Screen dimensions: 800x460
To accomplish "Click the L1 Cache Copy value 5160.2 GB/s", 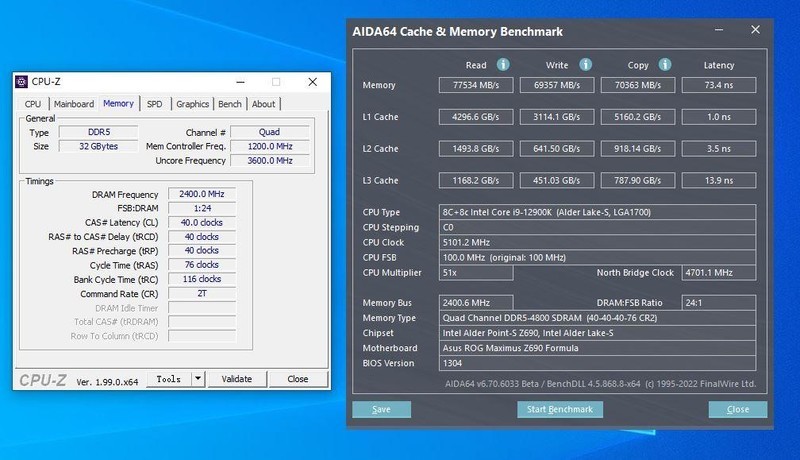I will point(638,117).
